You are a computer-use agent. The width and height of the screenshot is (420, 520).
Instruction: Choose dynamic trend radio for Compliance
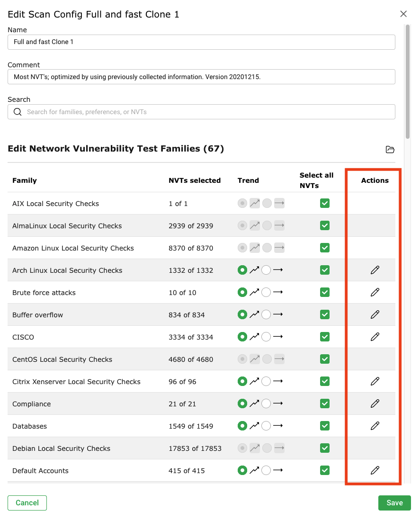[x=242, y=403]
